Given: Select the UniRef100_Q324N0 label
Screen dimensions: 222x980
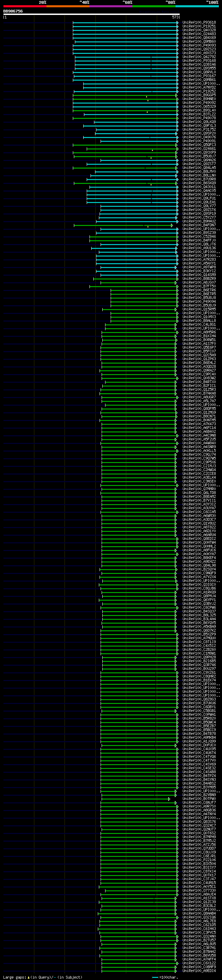Looking at the screenshot, I should coord(199,936).
